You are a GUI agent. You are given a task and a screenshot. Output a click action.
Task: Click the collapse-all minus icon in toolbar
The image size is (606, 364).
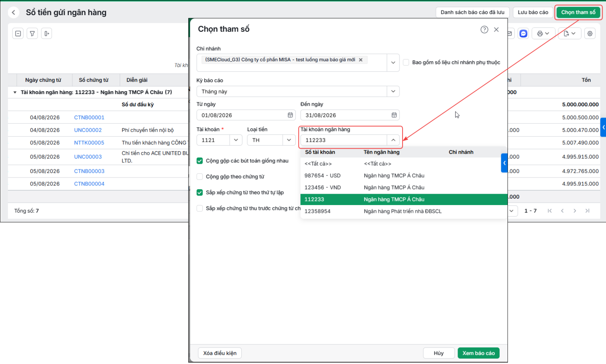[18, 34]
